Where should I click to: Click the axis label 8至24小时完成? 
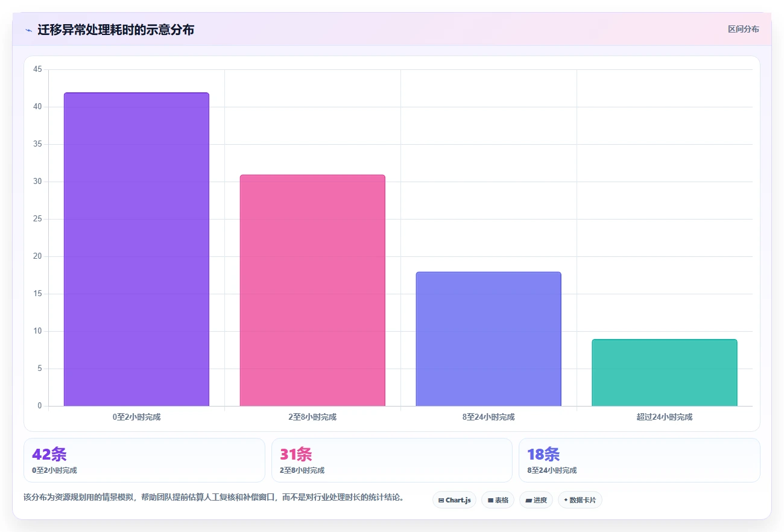(488, 417)
